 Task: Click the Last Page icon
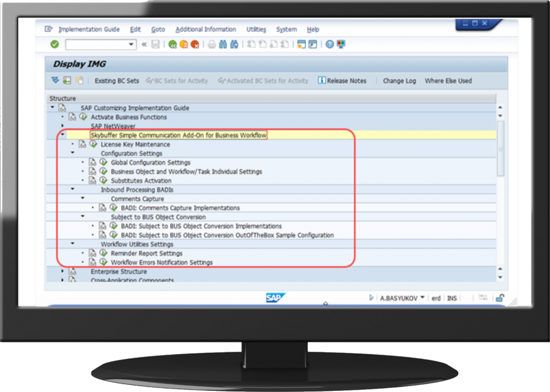(x=285, y=45)
